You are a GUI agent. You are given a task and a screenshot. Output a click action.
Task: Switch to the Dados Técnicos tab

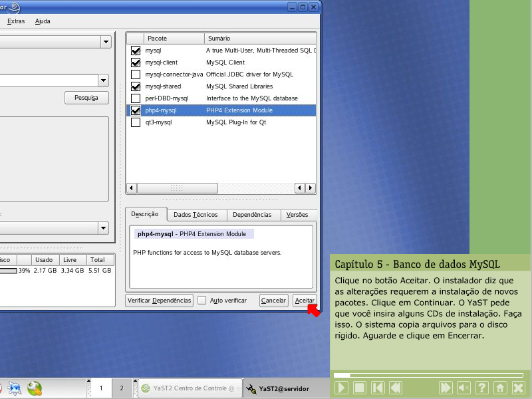tap(196, 215)
